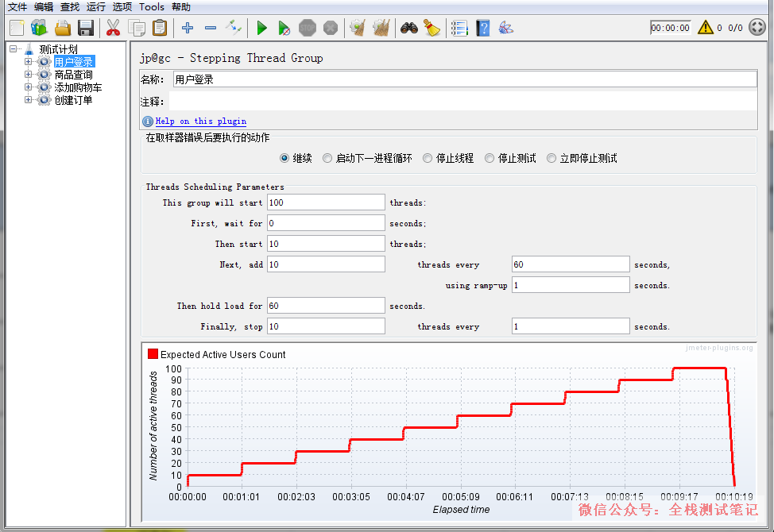Start the test with green play icon
Screen dimensions: 774x532
click(x=262, y=28)
